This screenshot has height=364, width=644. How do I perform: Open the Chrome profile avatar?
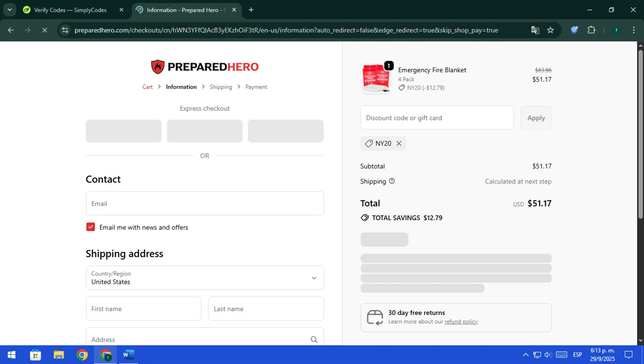(617, 30)
